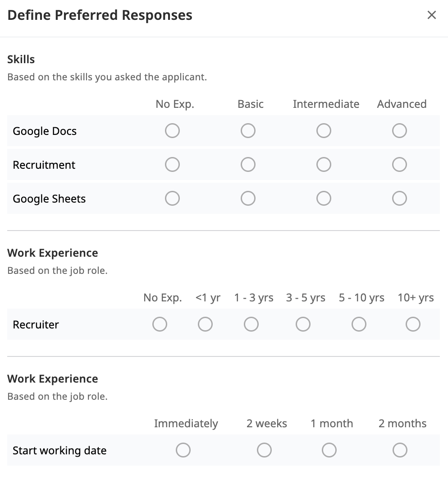The height and width of the screenshot is (499, 448).
Task: Select No Exp. for Recruiter role
Action: [x=160, y=324]
